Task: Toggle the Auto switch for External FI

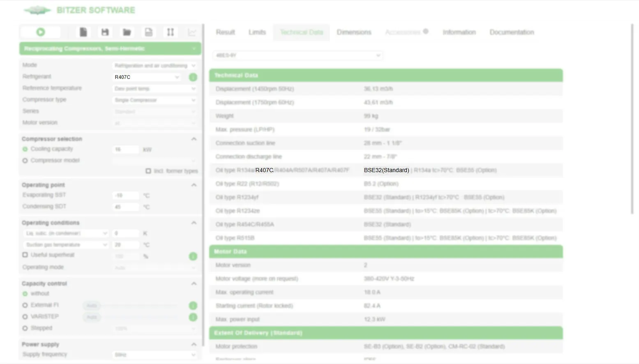Action: pos(92,306)
